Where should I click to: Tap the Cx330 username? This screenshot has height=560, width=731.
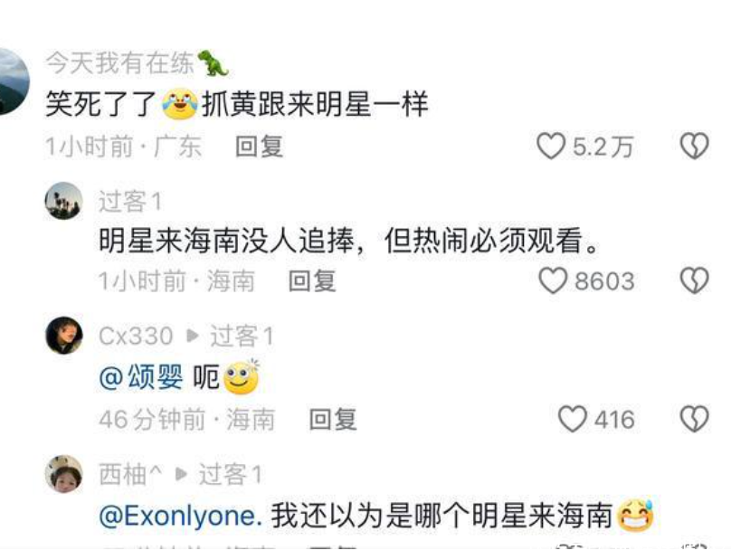[x=136, y=336]
